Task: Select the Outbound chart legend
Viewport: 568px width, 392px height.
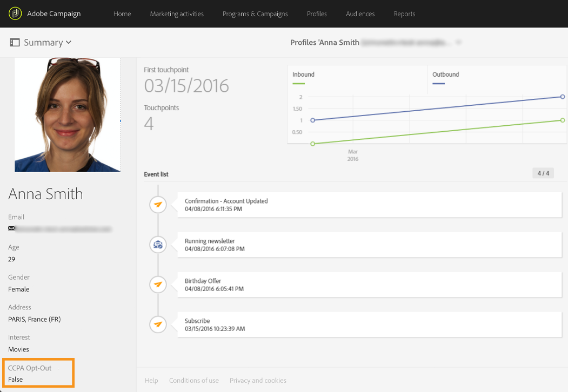Action: click(x=445, y=75)
